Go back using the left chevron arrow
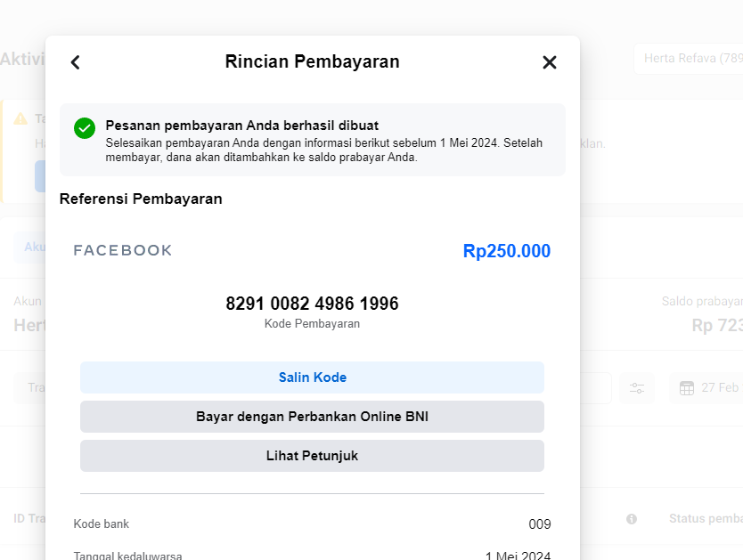 (76, 62)
